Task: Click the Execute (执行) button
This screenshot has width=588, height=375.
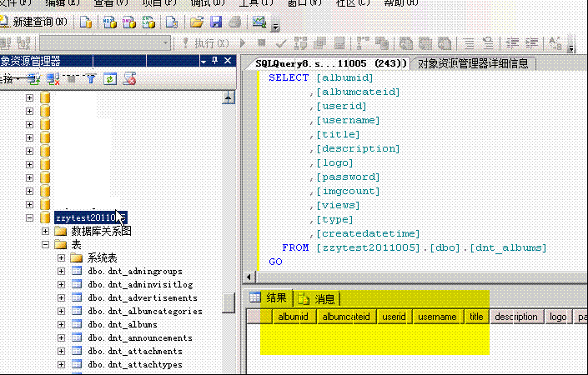Action: pyautogui.click(x=205, y=43)
